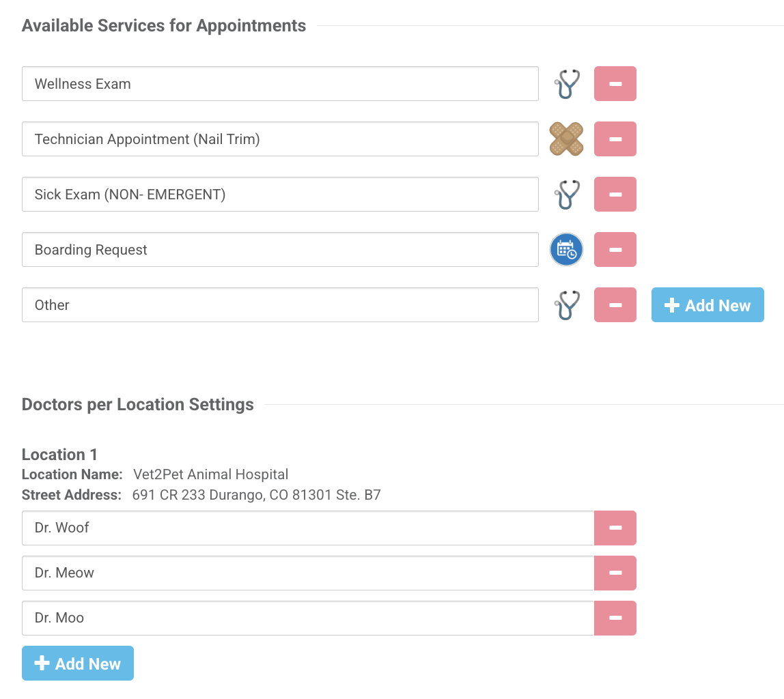The height and width of the screenshot is (699, 784).
Task: Click stethoscope icon beside Other service
Action: coord(567,305)
